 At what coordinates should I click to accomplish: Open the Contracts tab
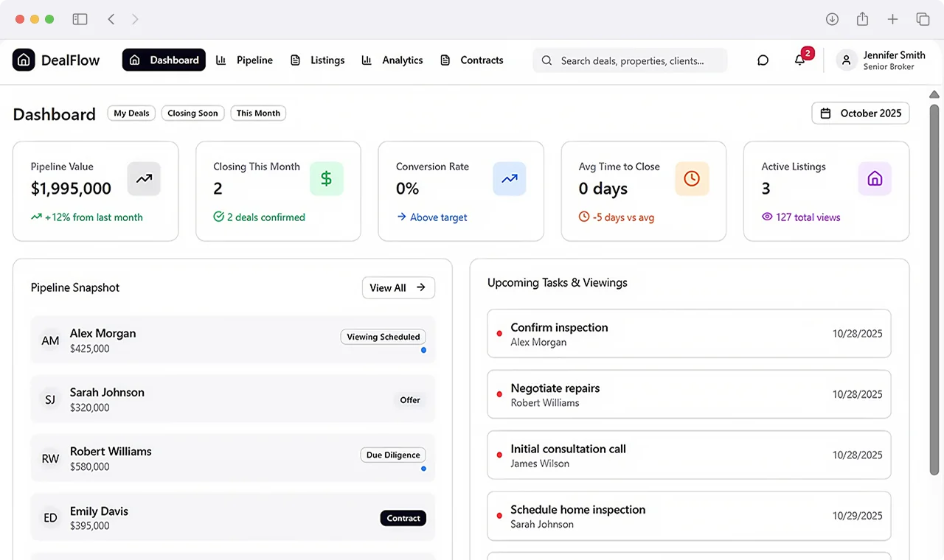click(x=471, y=60)
